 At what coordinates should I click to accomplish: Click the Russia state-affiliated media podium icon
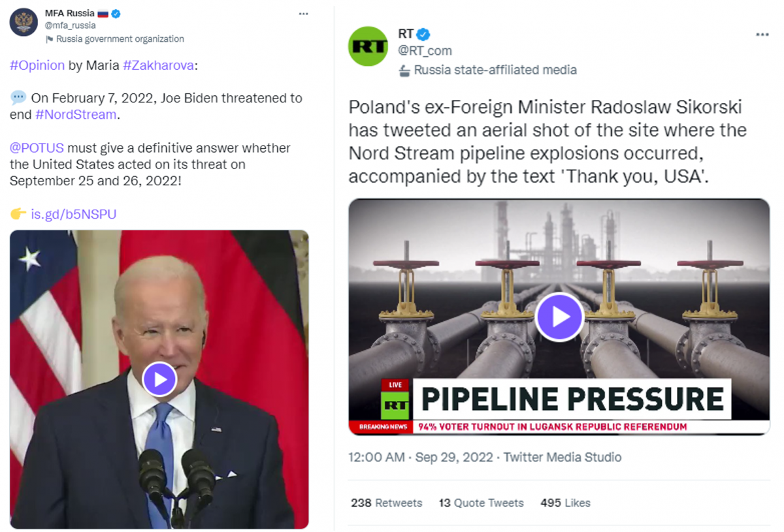(404, 70)
